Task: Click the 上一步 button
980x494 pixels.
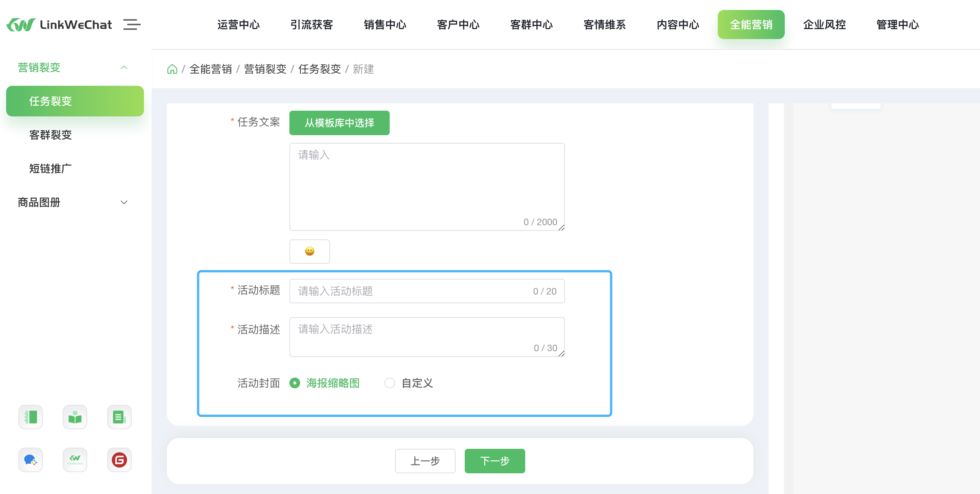Action: [x=425, y=461]
